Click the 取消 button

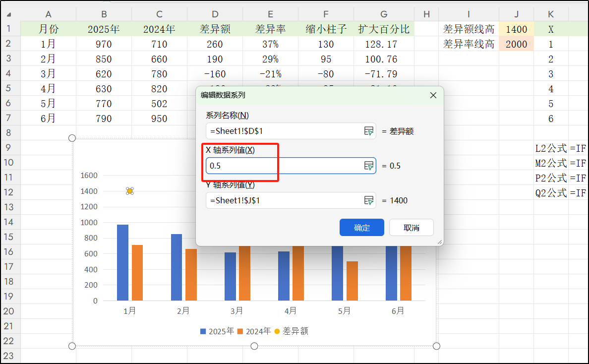[x=412, y=228]
